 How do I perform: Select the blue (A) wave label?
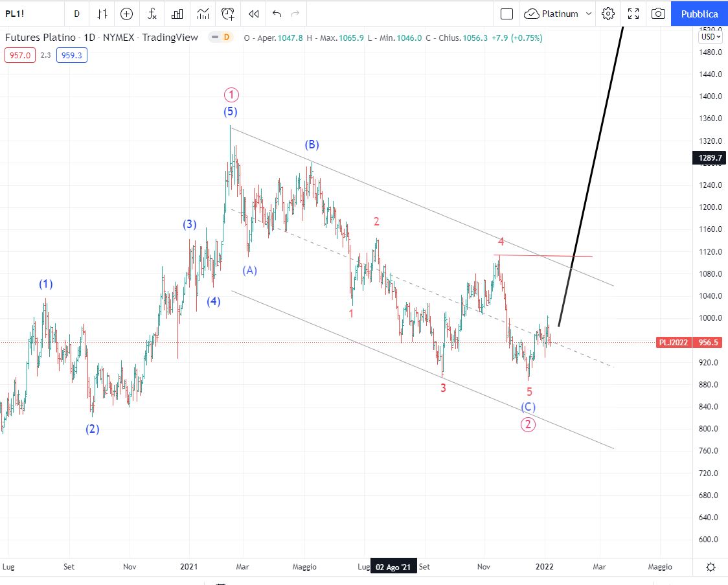[x=250, y=270]
